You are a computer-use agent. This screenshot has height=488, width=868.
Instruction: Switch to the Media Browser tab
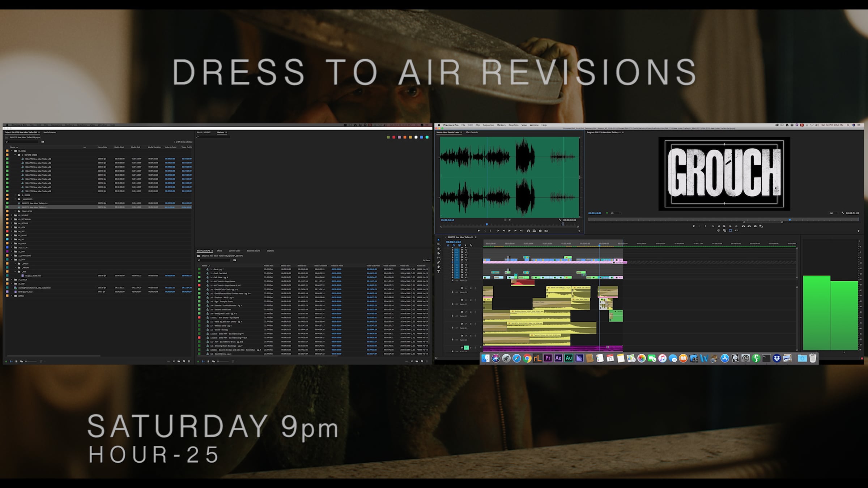tap(50, 132)
